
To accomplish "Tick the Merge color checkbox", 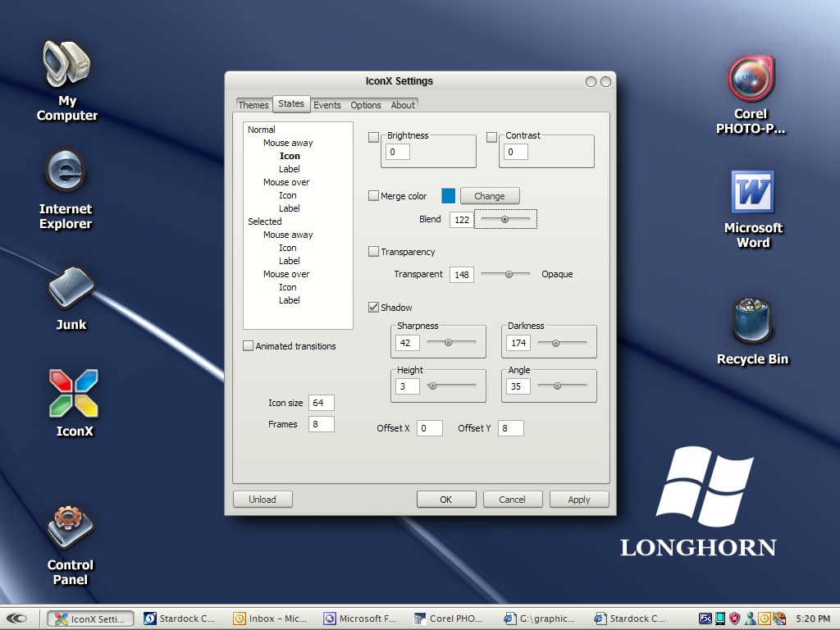I will [x=373, y=195].
